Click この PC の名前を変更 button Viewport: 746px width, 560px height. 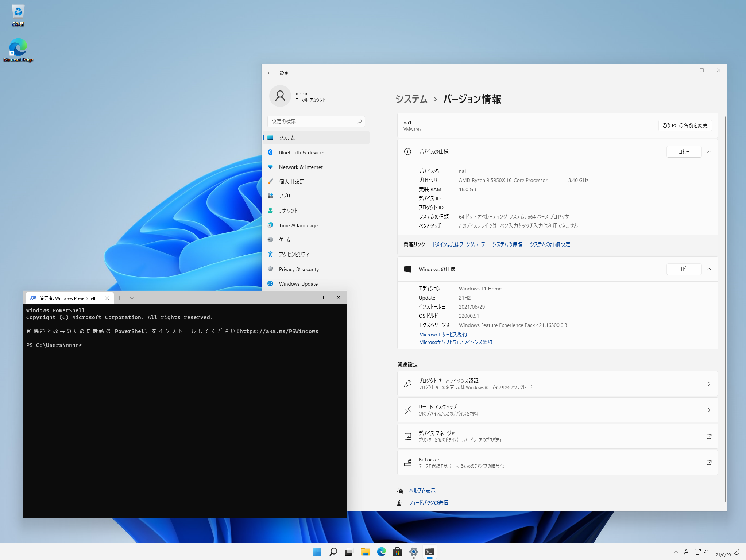pyautogui.click(x=685, y=125)
